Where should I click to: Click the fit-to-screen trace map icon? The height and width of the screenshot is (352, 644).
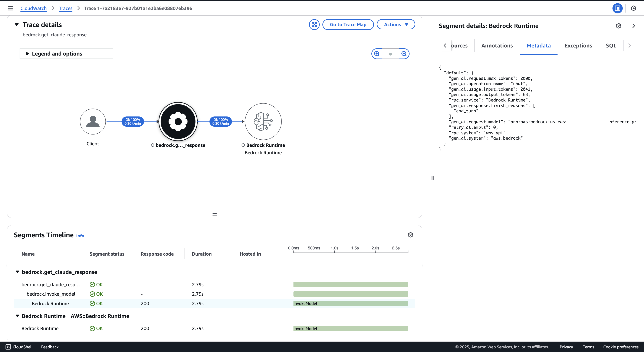pos(314,24)
